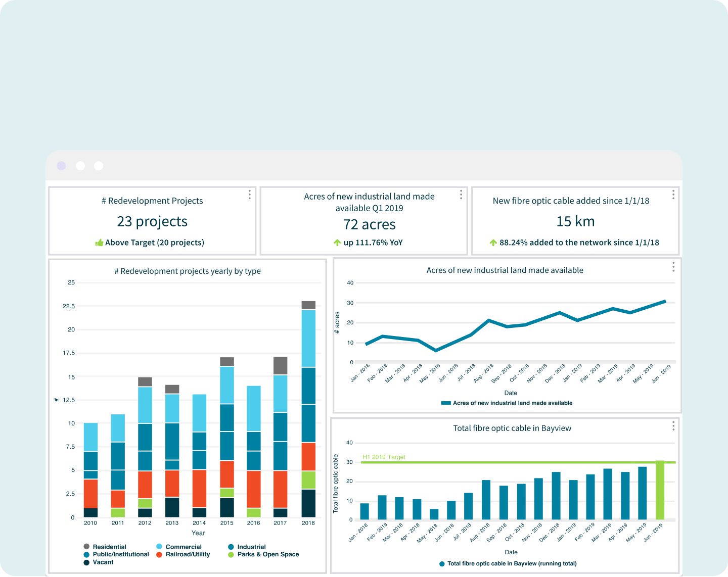Click the 72 acres metric value

[x=369, y=224]
